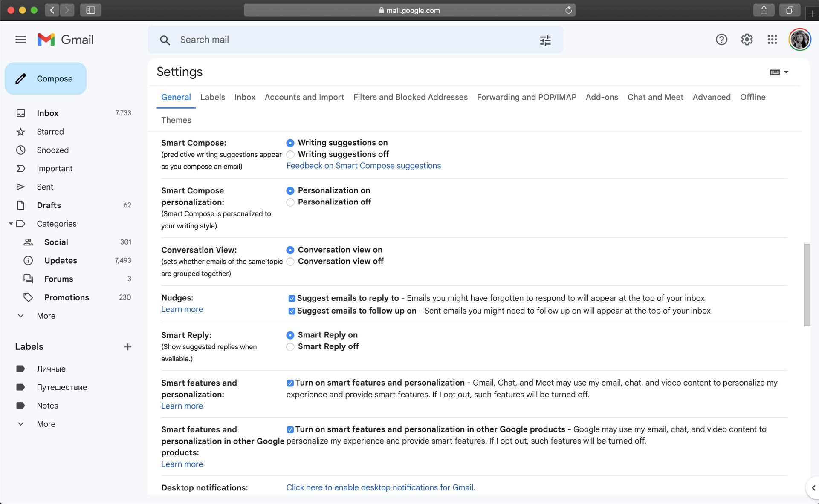Toggle Writing suggestions off radio button
Screen dimensions: 819x504
(x=290, y=154)
